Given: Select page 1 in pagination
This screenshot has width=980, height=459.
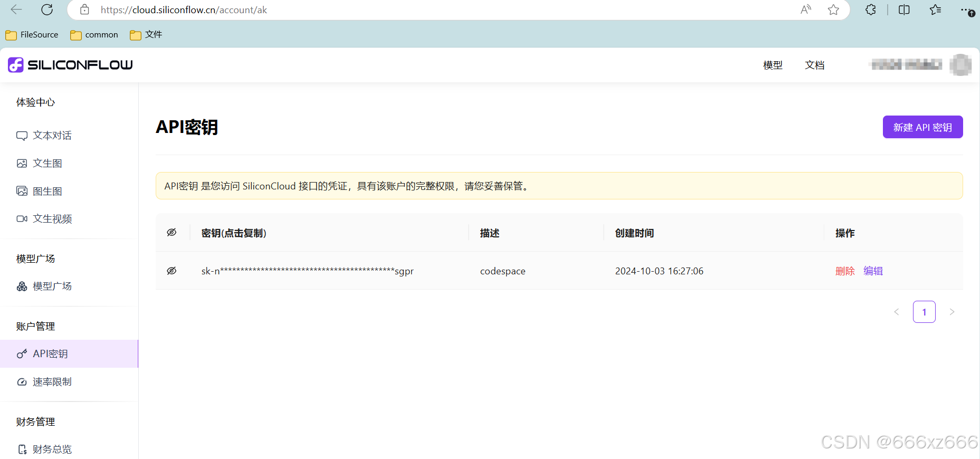Looking at the screenshot, I should 924,312.
